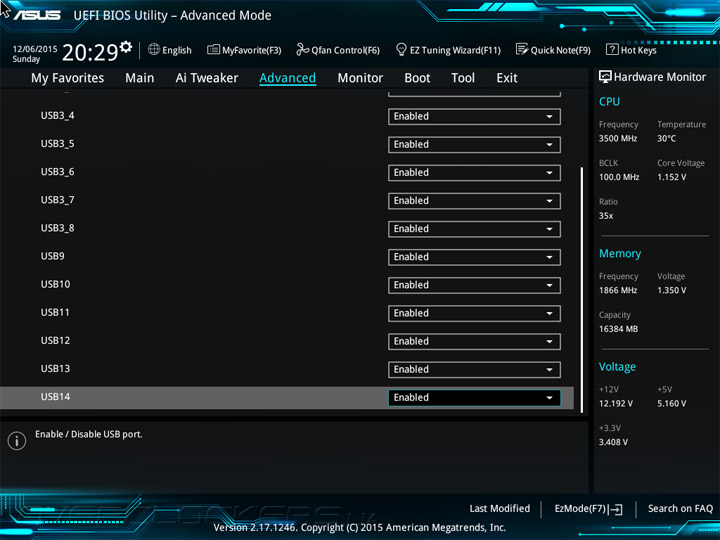Select the USB11 label

55,312
